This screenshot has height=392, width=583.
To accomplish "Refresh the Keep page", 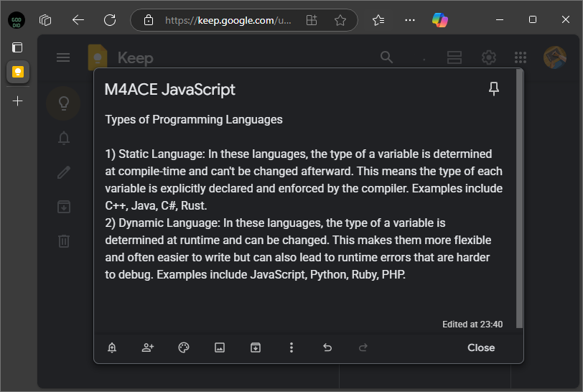I will [110, 20].
